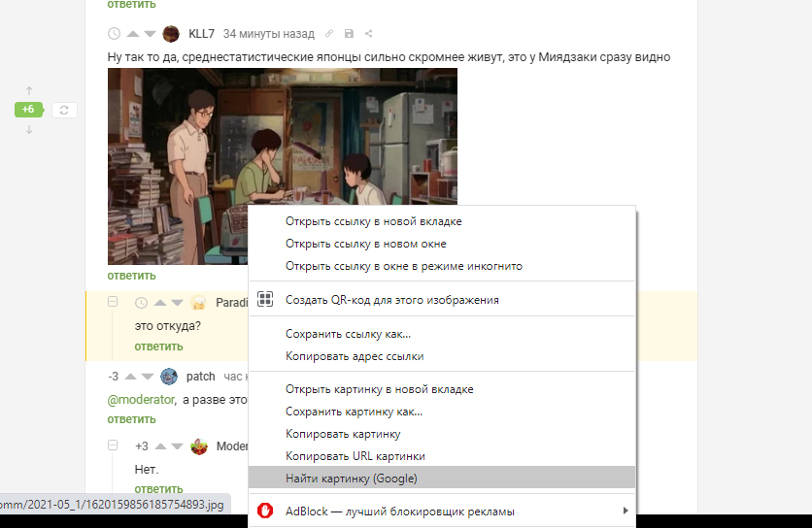Click the 'Нет.' comment text
Image resolution: width=812 pixels, height=528 pixels.
[147, 470]
